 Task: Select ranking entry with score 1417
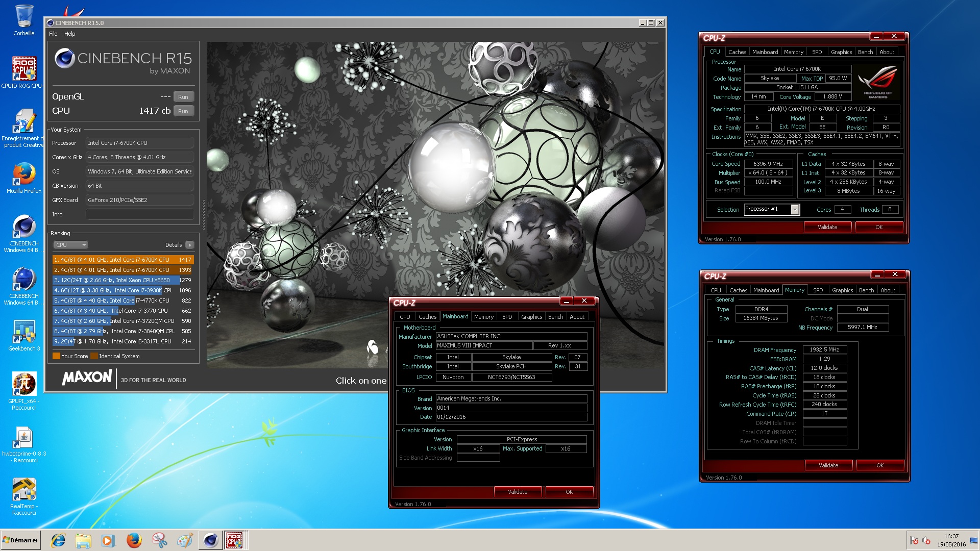123,260
